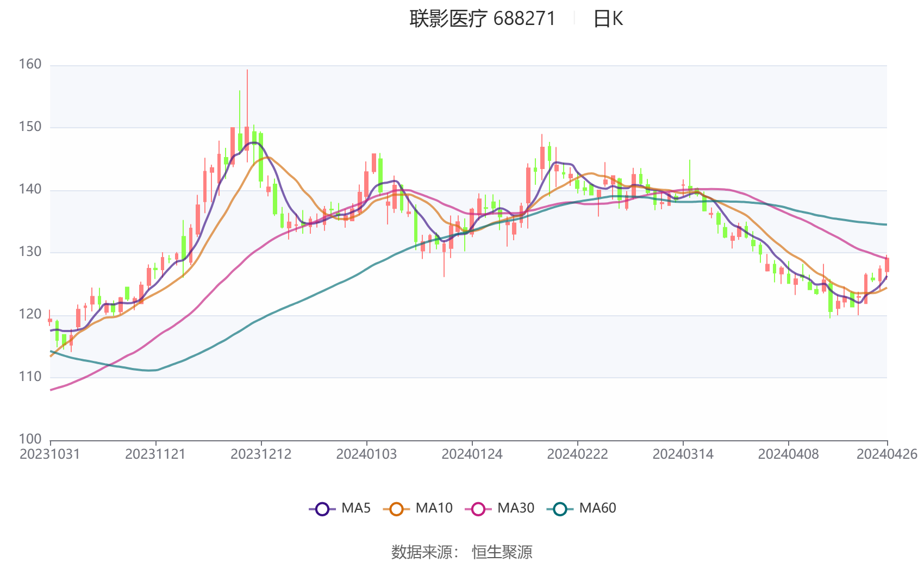Click the 140 y-axis value
The image size is (924, 562).
point(30,190)
